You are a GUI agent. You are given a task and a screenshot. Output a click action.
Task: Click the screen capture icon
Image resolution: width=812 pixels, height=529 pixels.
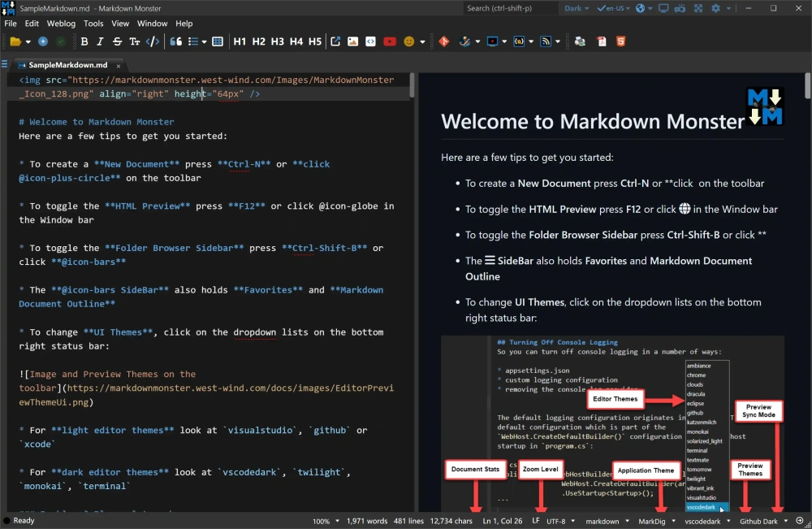tap(492, 41)
